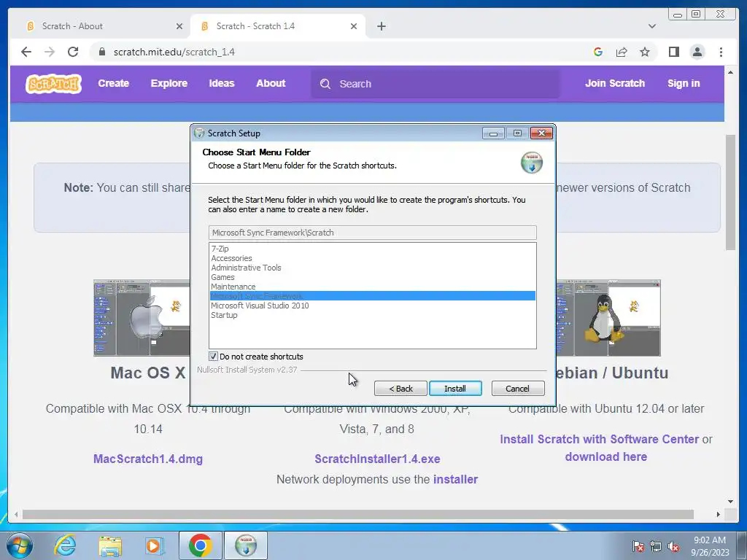Click the share page icon

[x=622, y=52]
